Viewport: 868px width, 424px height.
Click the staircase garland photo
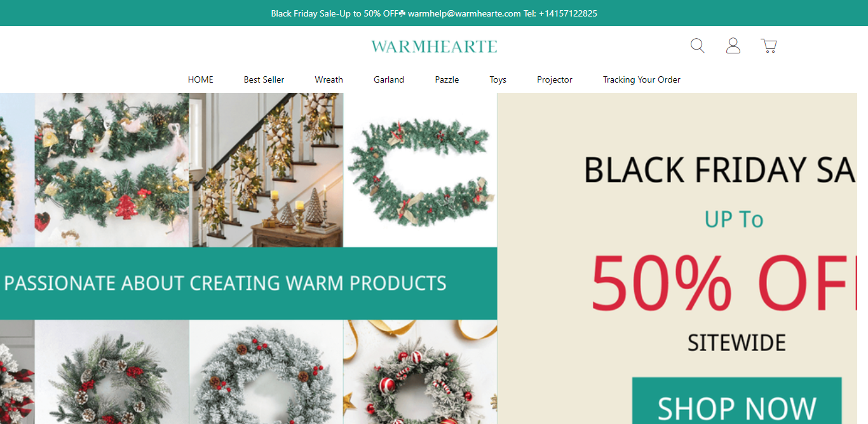(266, 170)
